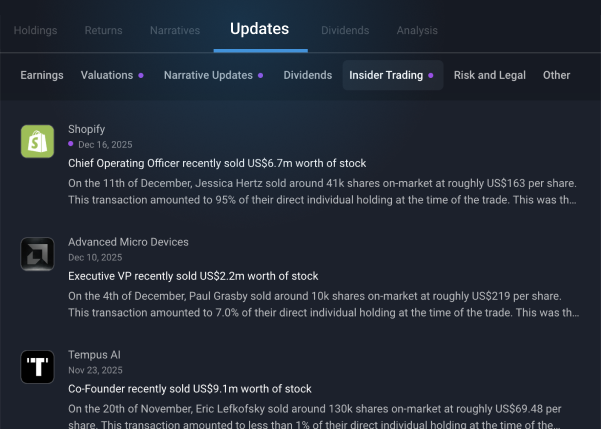
Task: Open Executive VP sold US$2.2m headline
Action: [193, 276]
